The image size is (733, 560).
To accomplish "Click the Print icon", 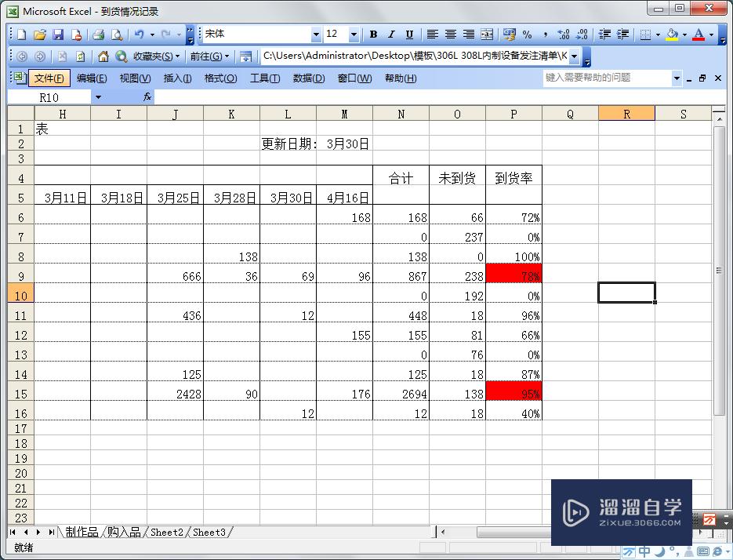I will point(100,34).
